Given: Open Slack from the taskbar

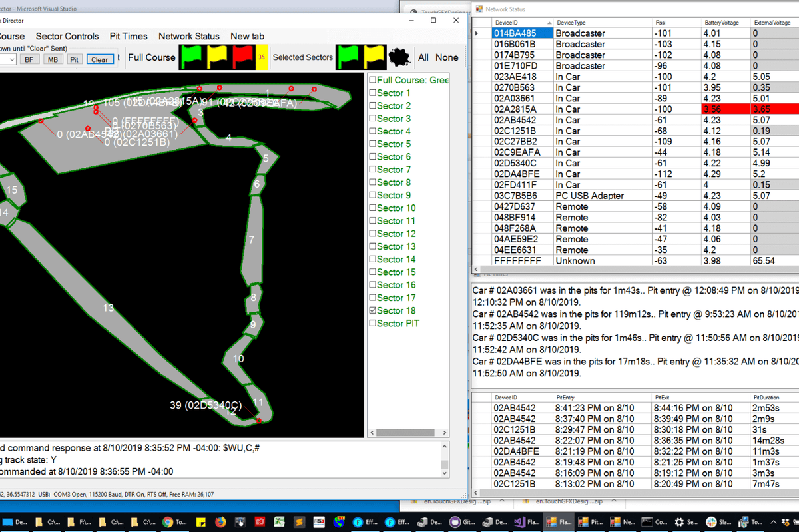Looking at the screenshot, I should (711, 523).
